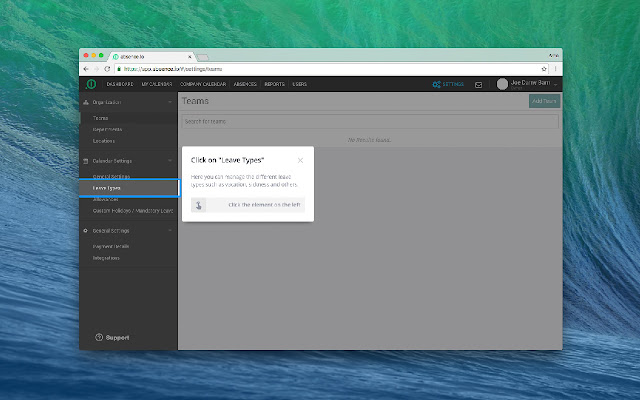Image resolution: width=640 pixels, height=400 pixels.
Task: Close the Leave Types tutorial popup
Action: [301, 159]
